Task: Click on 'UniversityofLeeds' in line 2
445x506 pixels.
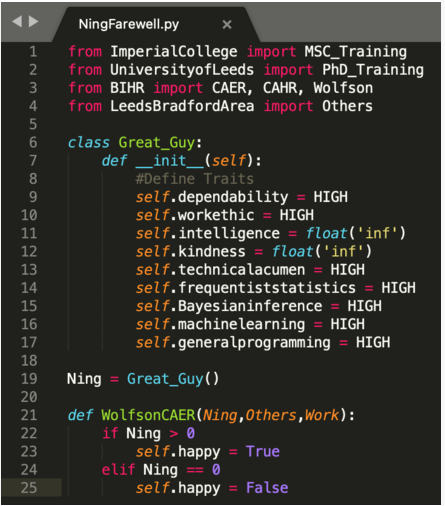Action: pyautogui.click(x=182, y=70)
